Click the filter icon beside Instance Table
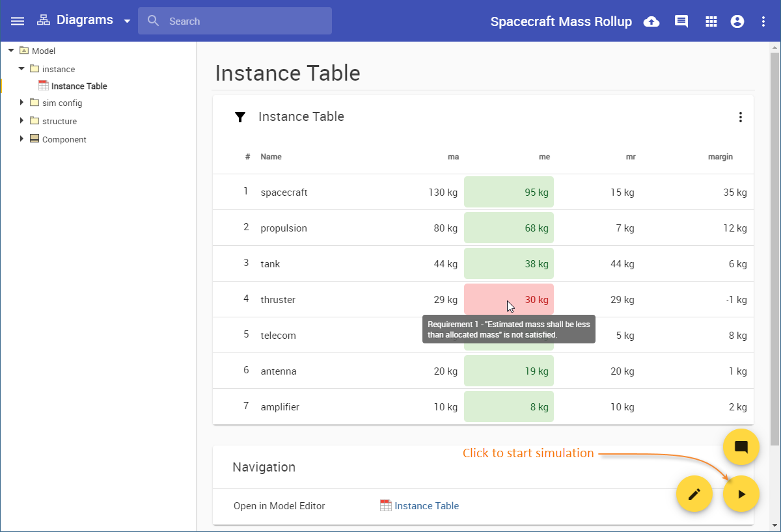The width and height of the screenshot is (781, 532). (x=240, y=117)
